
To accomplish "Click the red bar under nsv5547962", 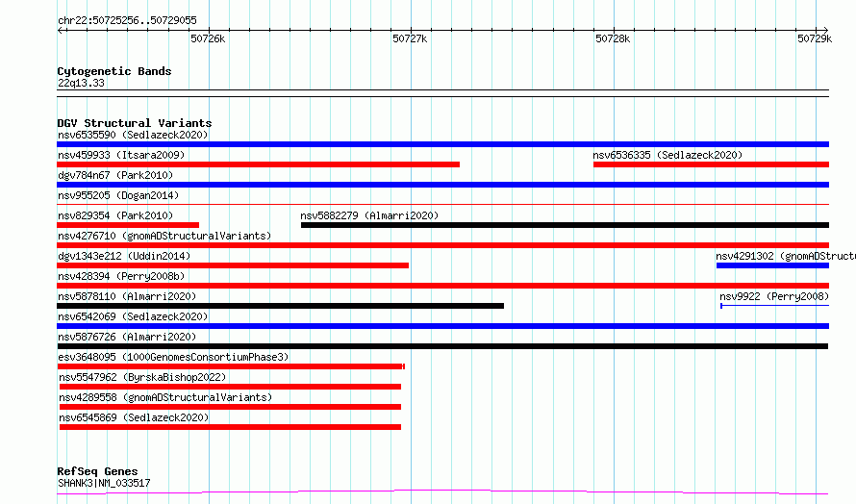I will 230,387.
